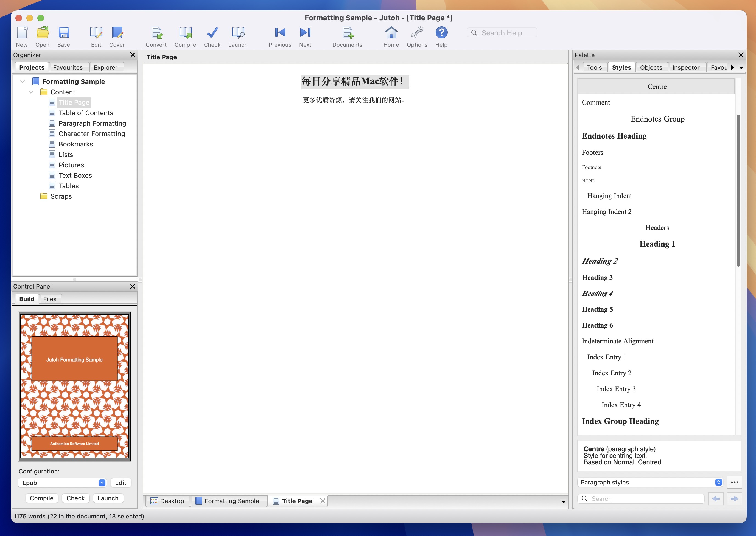Open Table of Contents in the project tree
Screen dimensions: 756x536
coord(86,113)
